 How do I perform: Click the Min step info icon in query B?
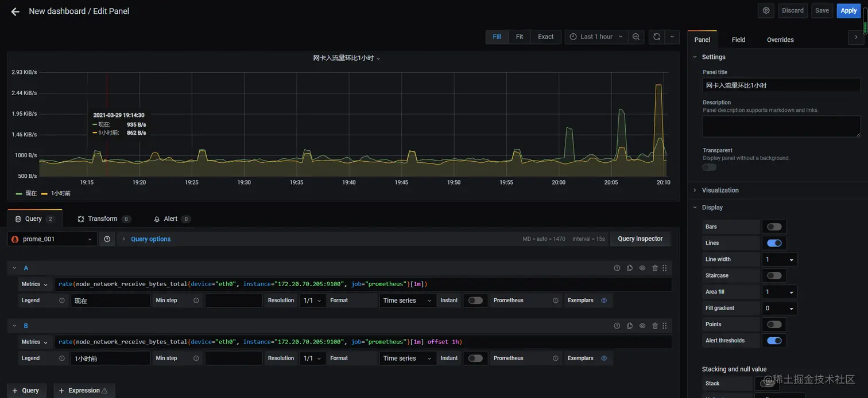[x=196, y=358]
